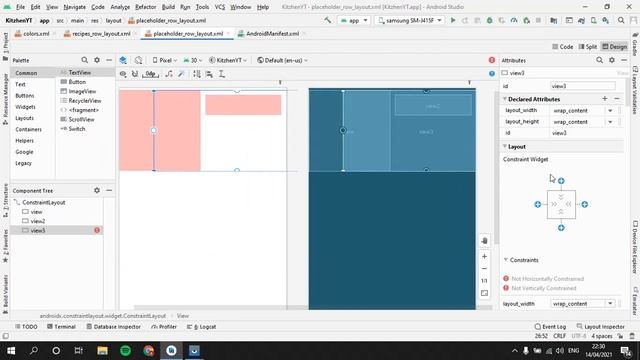Open the Build menu
Viewport: 640px width, 360px height.
click(x=168, y=7)
